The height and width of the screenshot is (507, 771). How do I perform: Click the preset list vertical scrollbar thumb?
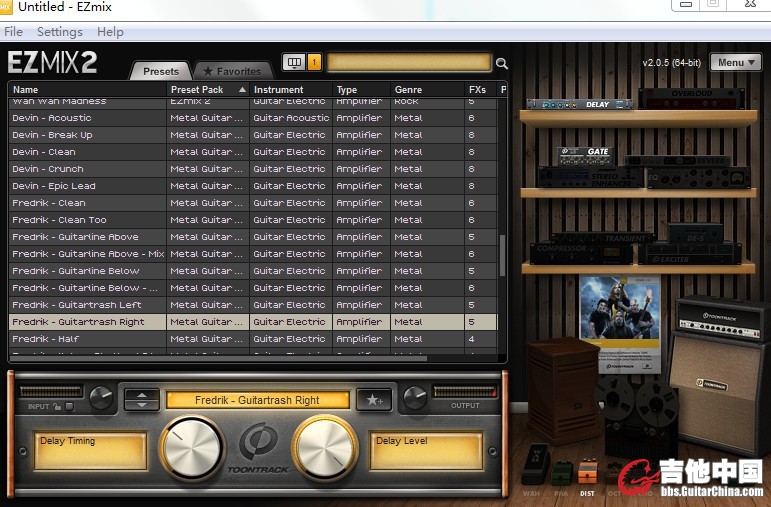click(x=502, y=255)
